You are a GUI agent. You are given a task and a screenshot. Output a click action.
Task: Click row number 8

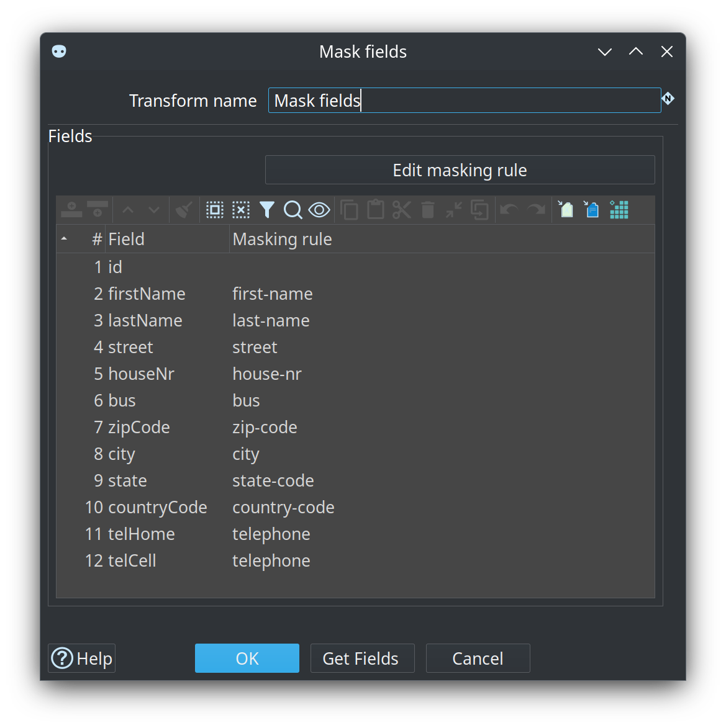point(98,454)
